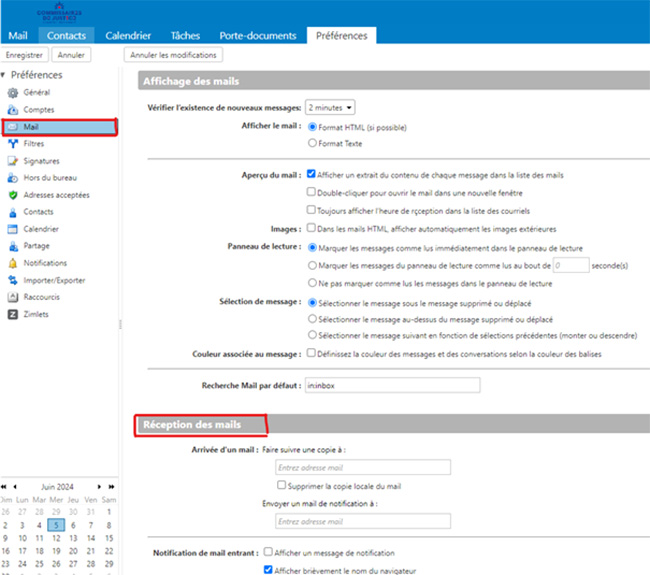The image size is (650, 575).
Task: Open Notifications via its bell icon
Action: [13, 263]
